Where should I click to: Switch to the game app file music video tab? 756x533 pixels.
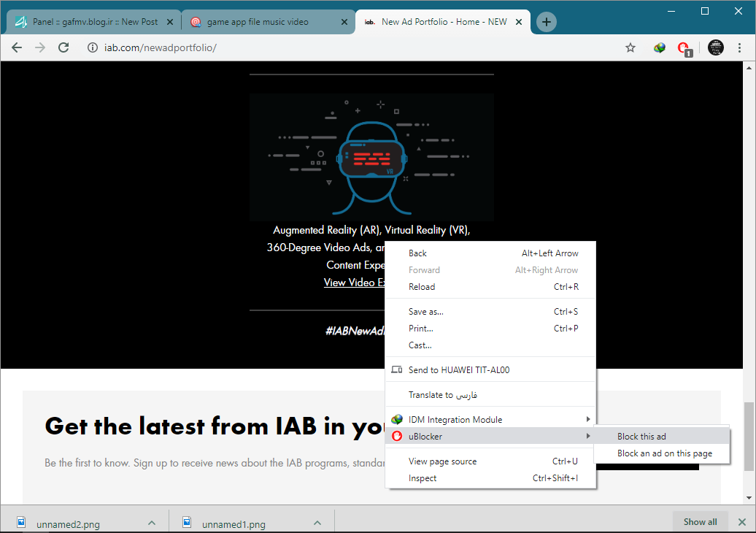click(268, 22)
